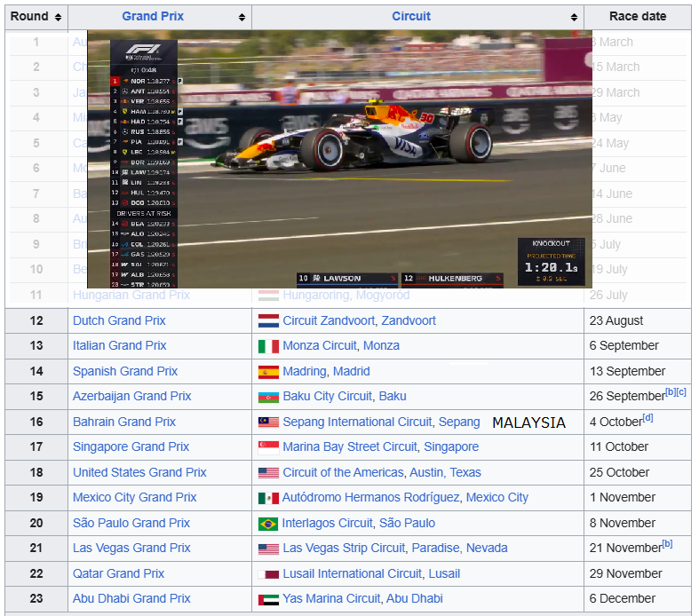The height and width of the screenshot is (616, 699).
Task: Open Hungaroring circuit link
Action: pyautogui.click(x=316, y=295)
